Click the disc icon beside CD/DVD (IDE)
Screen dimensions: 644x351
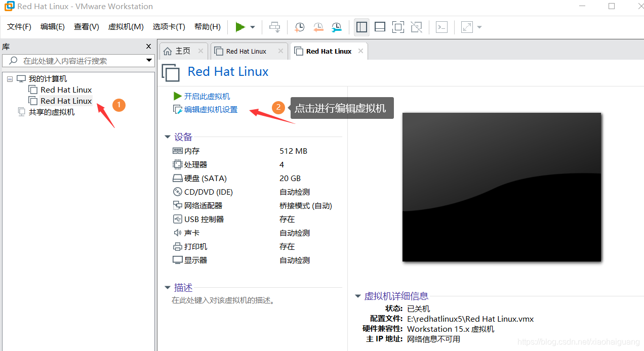[x=177, y=192]
